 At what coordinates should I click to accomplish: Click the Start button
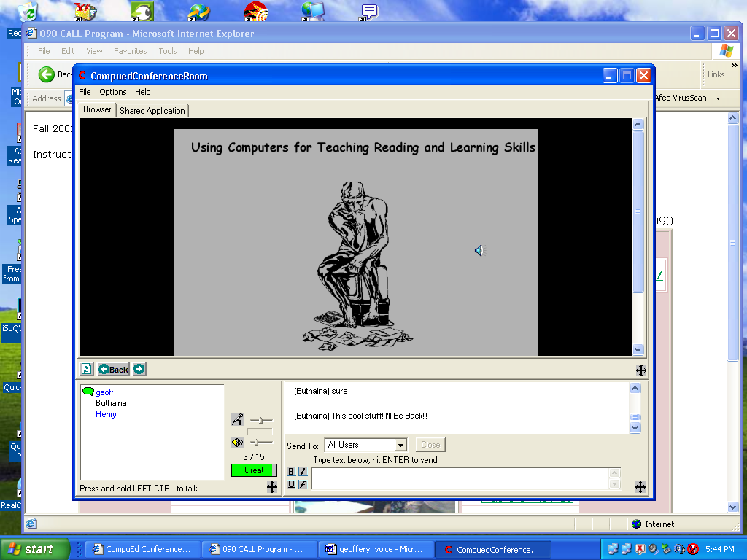pos(34,549)
